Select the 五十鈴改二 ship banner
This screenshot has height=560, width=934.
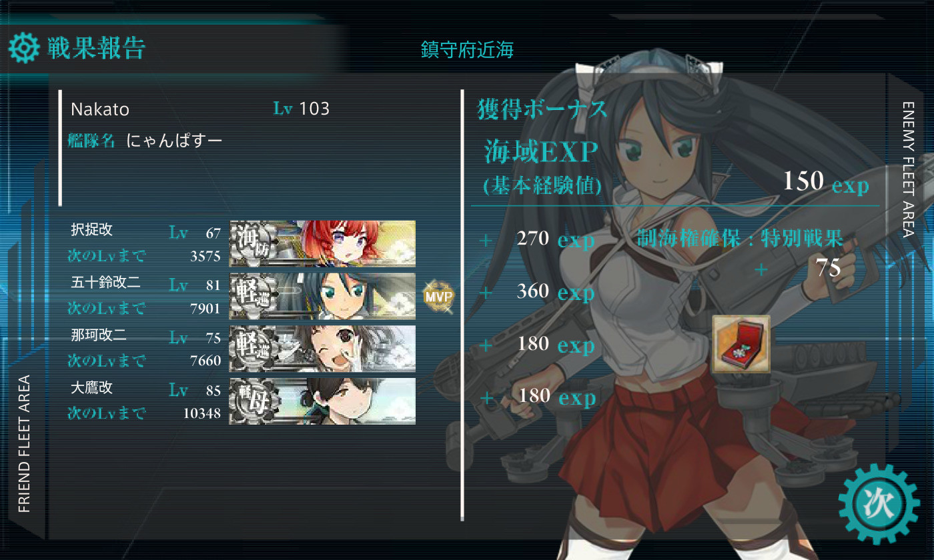[322, 296]
